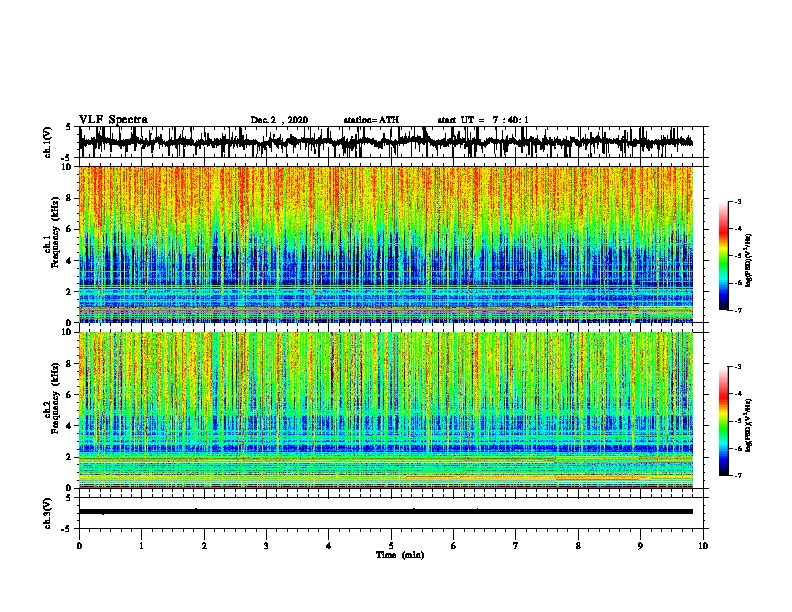Click the "ch.3(V)" axis label
This screenshot has width=792, height=612.
[47, 513]
